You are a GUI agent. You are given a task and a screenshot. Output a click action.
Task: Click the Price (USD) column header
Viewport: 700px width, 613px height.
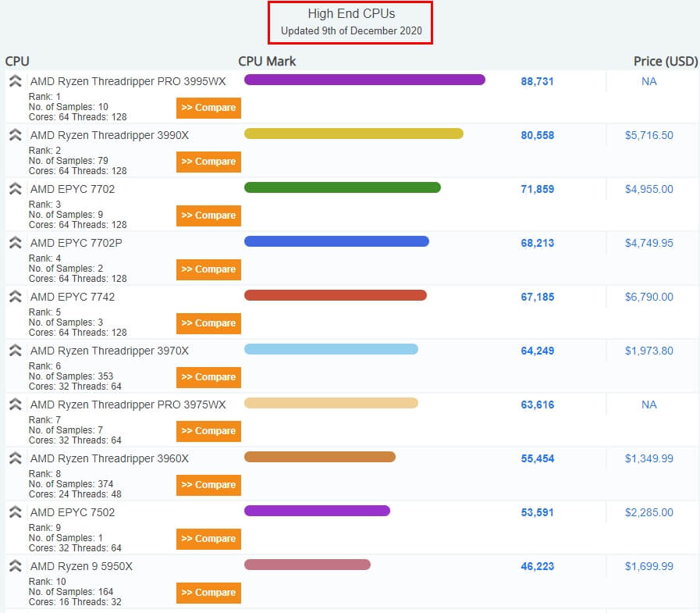coord(665,61)
